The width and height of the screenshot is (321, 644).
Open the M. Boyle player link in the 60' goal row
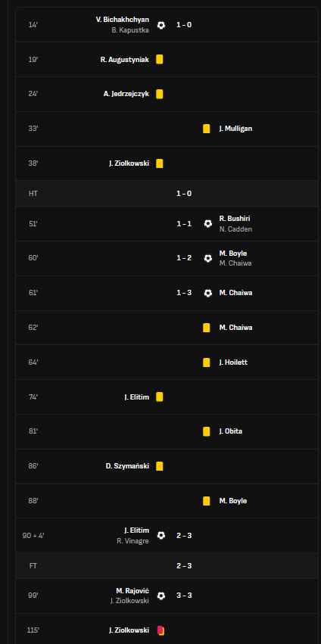(233, 253)
